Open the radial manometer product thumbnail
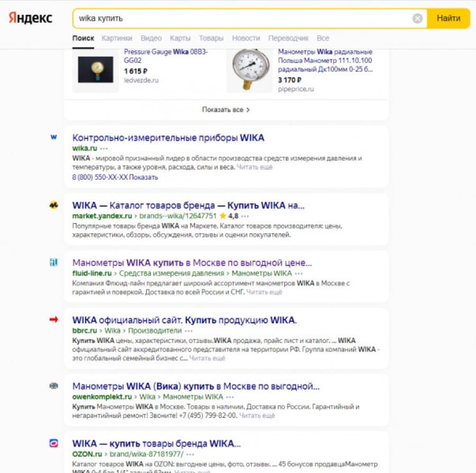The width and height of the screenshot is (476, 473). point(250,70)
